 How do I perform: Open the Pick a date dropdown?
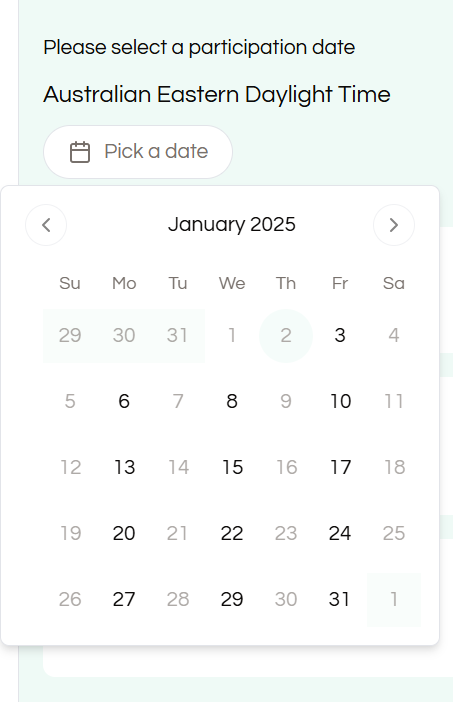tap(138, 152)
